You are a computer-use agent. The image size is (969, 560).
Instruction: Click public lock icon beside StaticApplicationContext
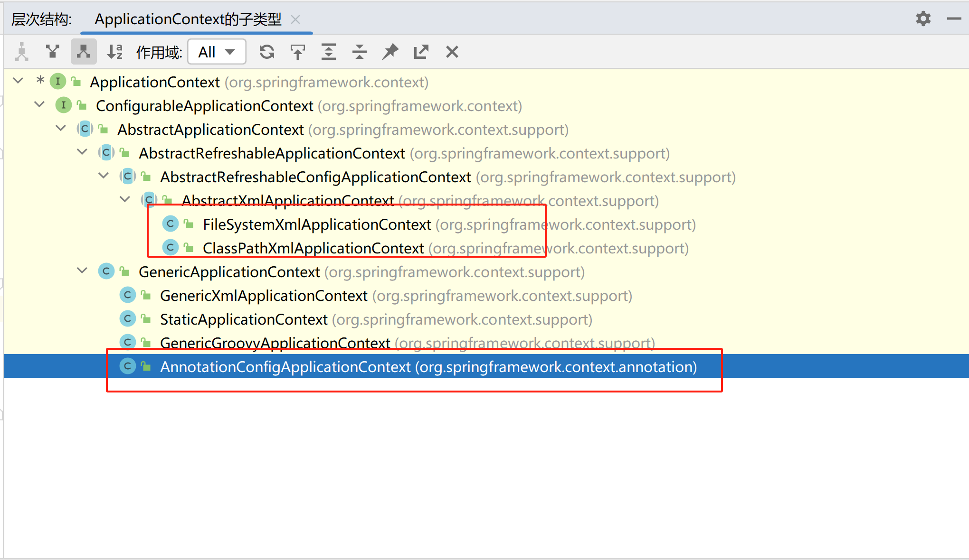click(146, 318)
